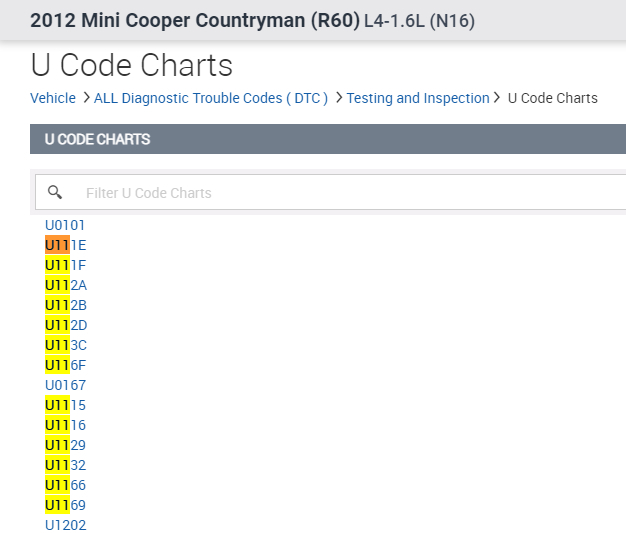View the U1129 code chart
This screenshot has width=626, height=533.
point(65,445)
